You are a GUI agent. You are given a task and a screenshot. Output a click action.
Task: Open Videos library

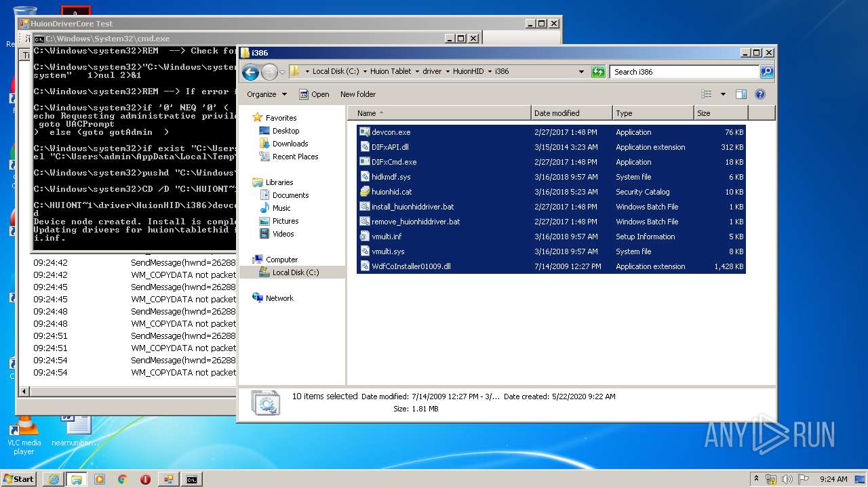283,234
